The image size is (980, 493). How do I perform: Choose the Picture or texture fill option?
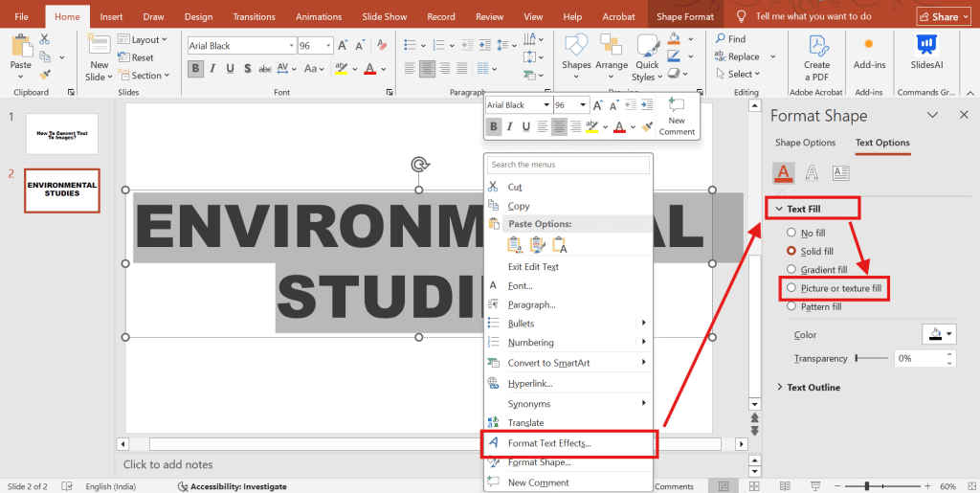coord(791,288)
